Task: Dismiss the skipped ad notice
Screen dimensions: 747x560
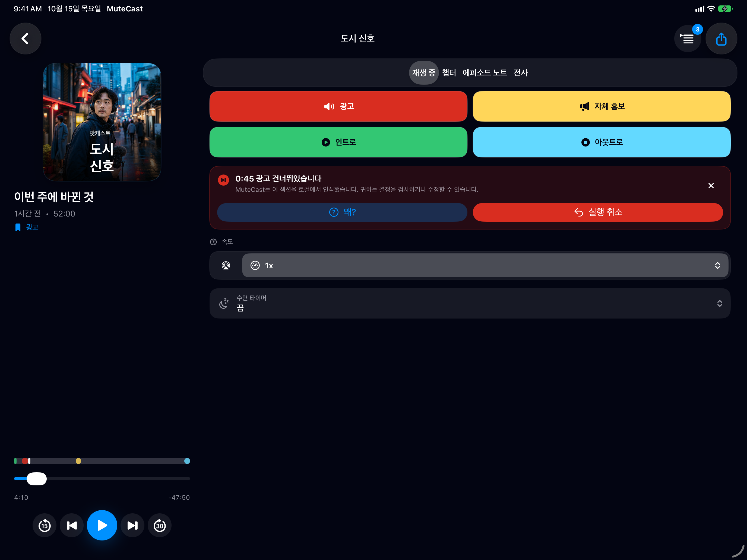Action: point(711,186)
